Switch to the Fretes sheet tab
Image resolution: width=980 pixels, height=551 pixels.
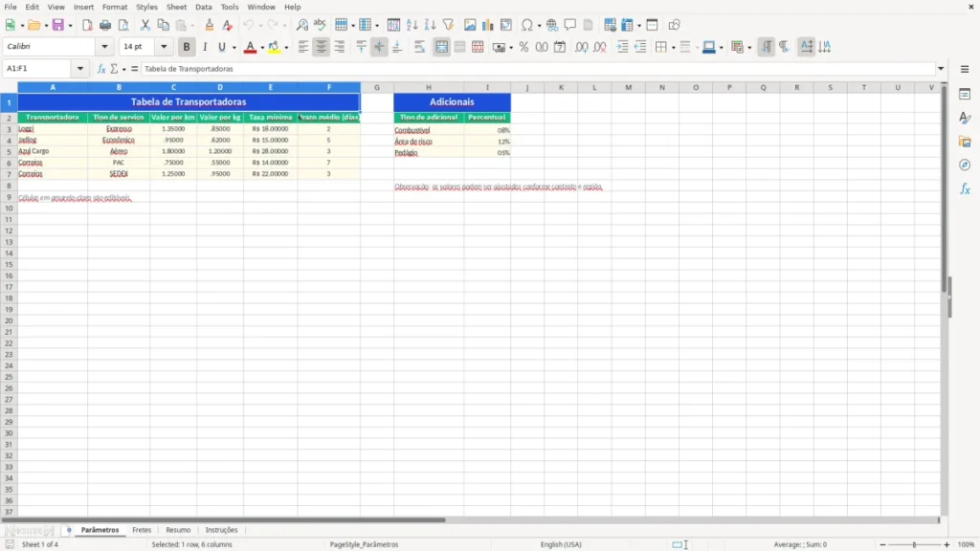(x=142, y=530)
